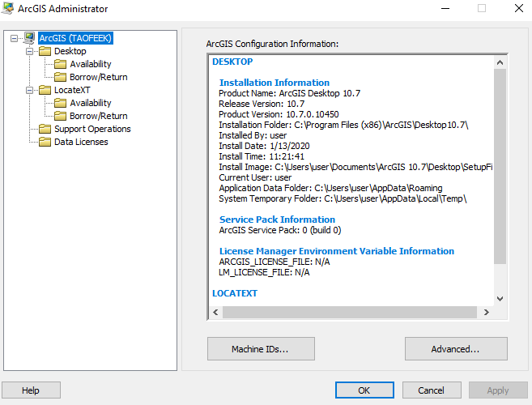
Task: Open the Advanced... settings button
Action: (x=456, y=348)
